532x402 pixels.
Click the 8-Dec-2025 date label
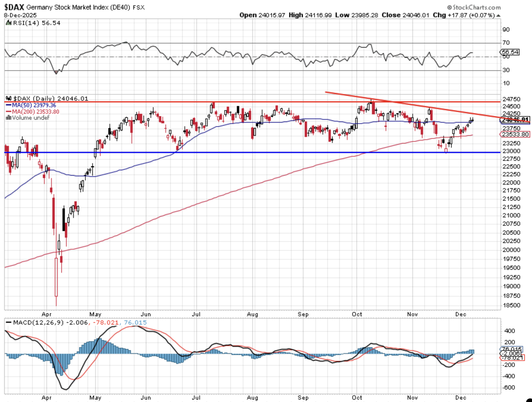click(20, 15)
